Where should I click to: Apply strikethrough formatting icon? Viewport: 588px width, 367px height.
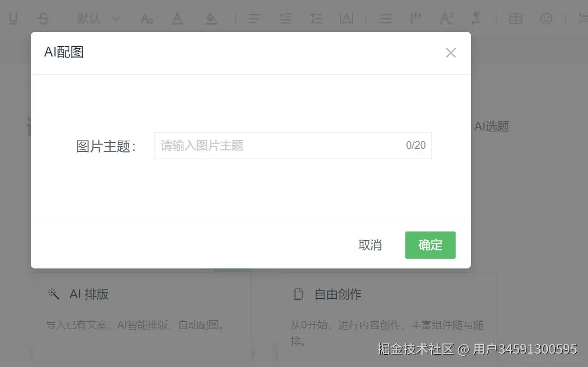pyautogui.click(x=44, y=18)
